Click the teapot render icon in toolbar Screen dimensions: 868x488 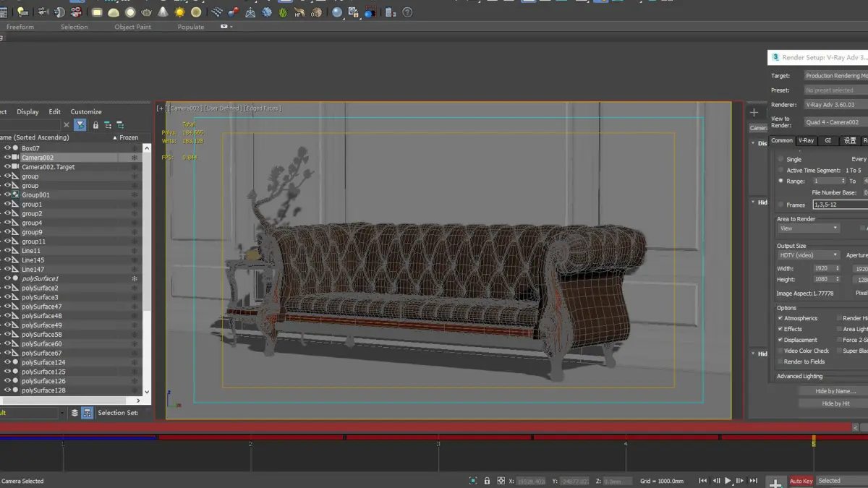pos(147,12)
